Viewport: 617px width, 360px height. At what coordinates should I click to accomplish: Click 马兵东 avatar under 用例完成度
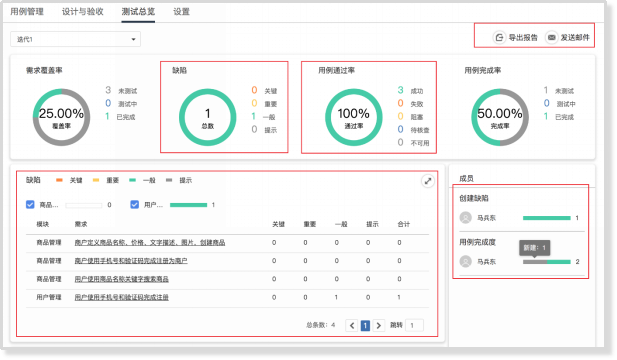point(466,261)
